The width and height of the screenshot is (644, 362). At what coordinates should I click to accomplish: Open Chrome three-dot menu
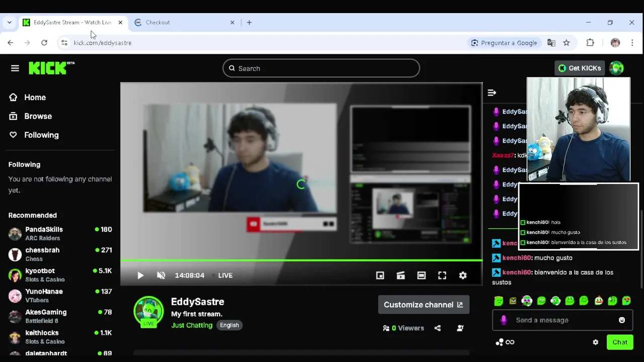632,43
